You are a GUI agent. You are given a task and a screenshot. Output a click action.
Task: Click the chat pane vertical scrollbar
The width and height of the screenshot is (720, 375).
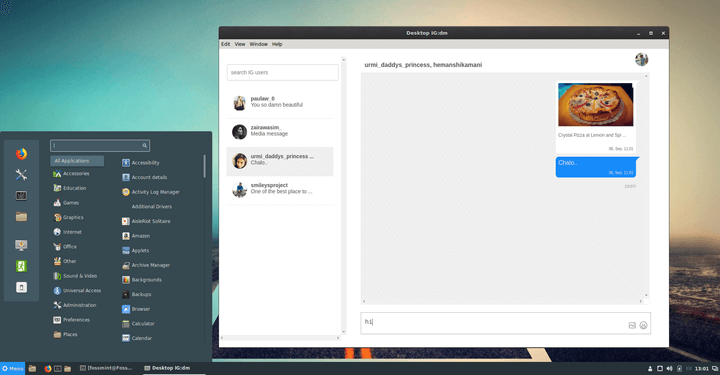pyautogui.click(x=646, y=186)
